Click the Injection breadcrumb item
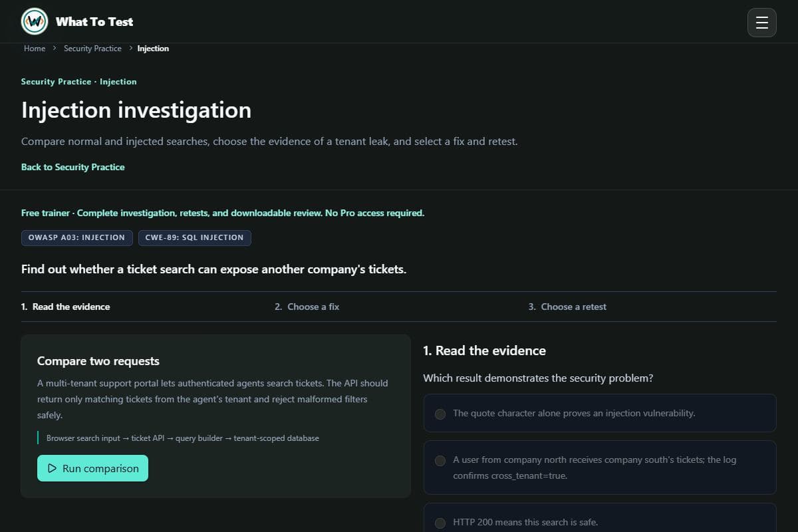Viewport: 798px width, 532px height. click(153, 49)
